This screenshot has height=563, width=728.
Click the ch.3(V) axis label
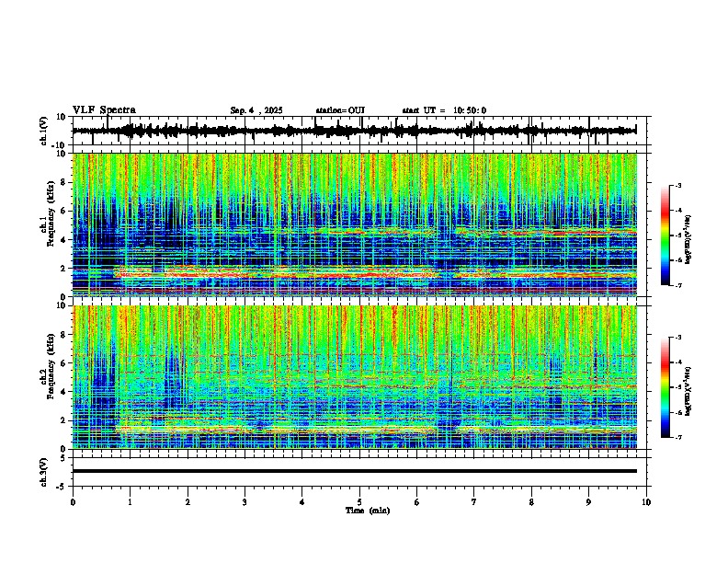[x=44, y=472]
